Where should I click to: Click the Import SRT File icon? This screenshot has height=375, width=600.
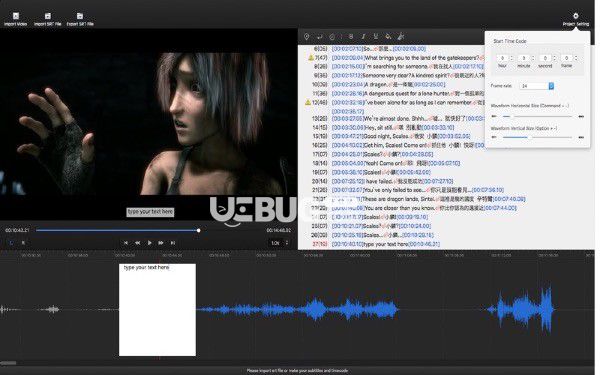[48, 16]
